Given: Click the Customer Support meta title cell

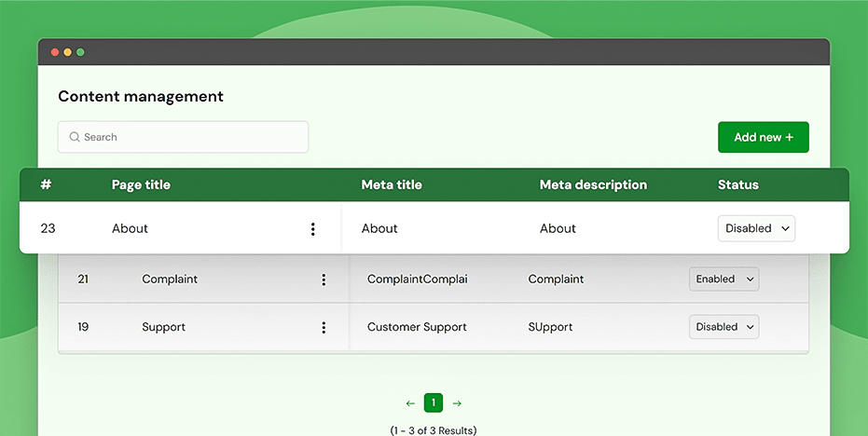Looking at the screenshot, I should (418, 327).
